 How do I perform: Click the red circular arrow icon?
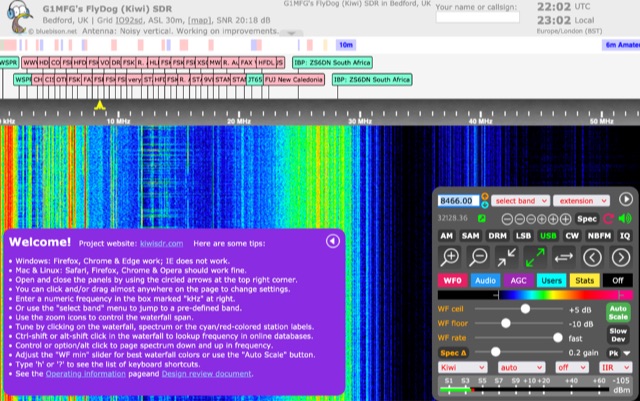point(608,219)
